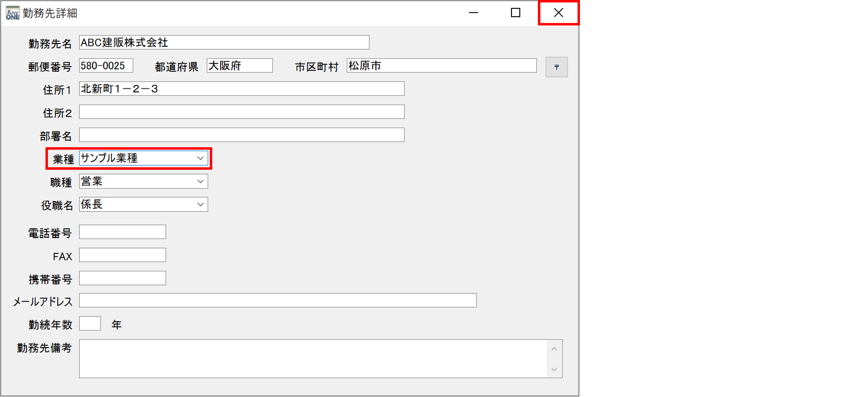Click the 電話番号 input field
Image resolution: width=868 pixels, height=397 pixels.
click(122, 232)
